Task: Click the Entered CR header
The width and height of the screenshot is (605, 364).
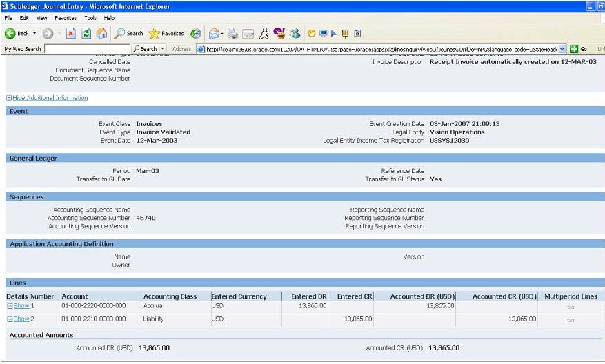Action: [355, 296]
